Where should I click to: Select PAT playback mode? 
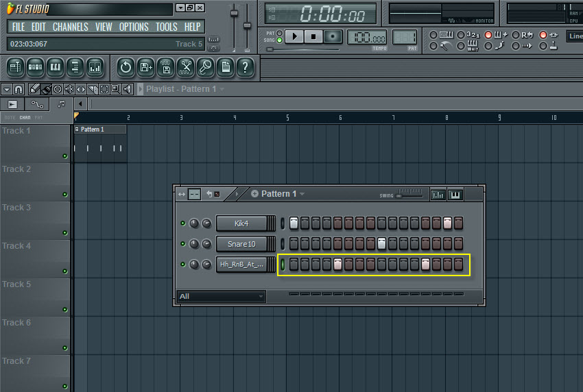pyautogui.click(x=280, y=33)
